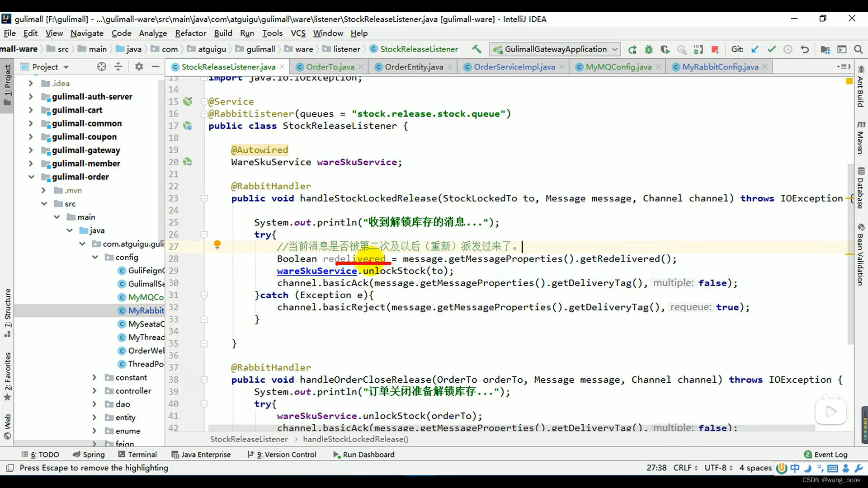Open Search Everywhere magnifier icon
Image resolution: width=868 pixels, height=488 pixels.
(x=859, y=49)
